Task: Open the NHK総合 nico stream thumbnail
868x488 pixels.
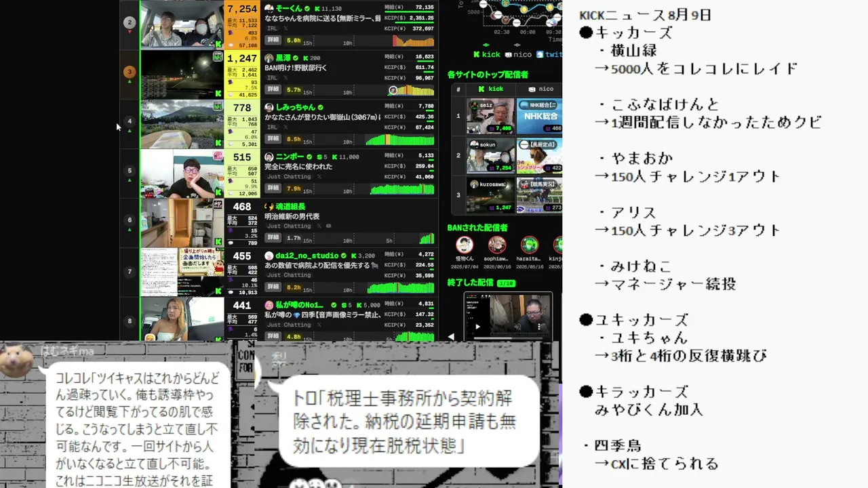Action: click(x=539, y=116)
